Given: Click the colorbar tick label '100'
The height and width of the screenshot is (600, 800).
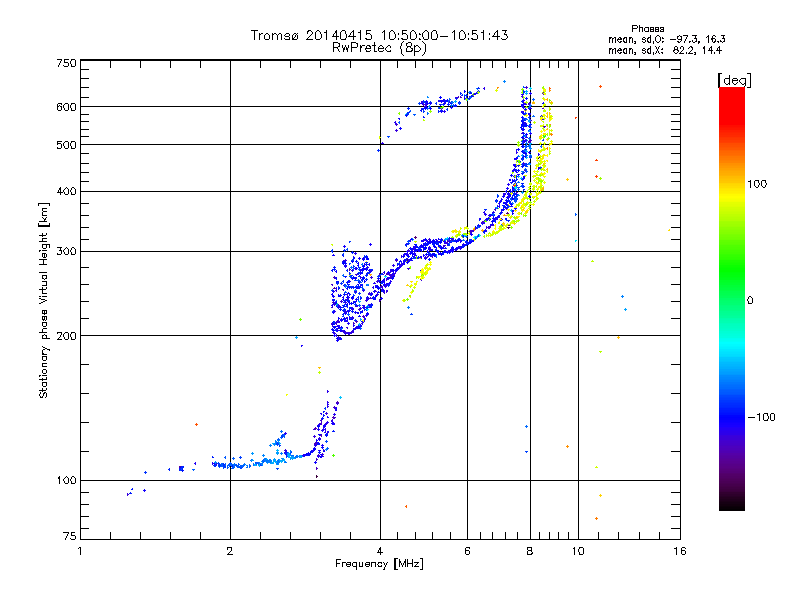Looking at the screenshot, I should pyautogui.click(x=757, y=184).
